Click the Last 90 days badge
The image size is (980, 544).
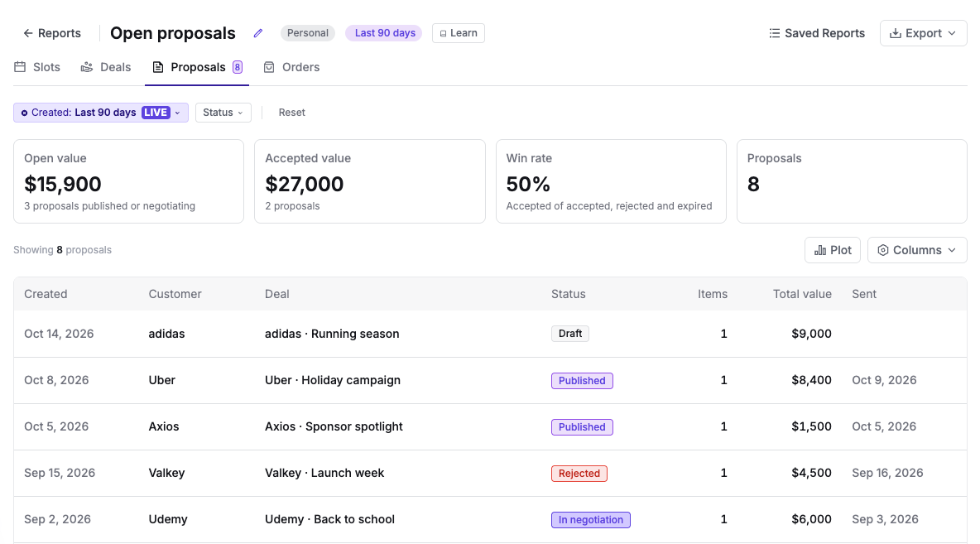click(385, 33)
